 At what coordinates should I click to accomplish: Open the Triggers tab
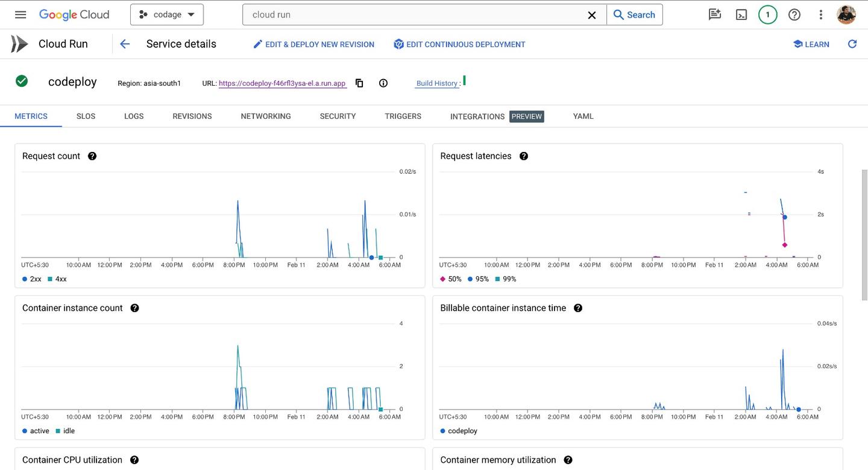[x=403, y=116]
